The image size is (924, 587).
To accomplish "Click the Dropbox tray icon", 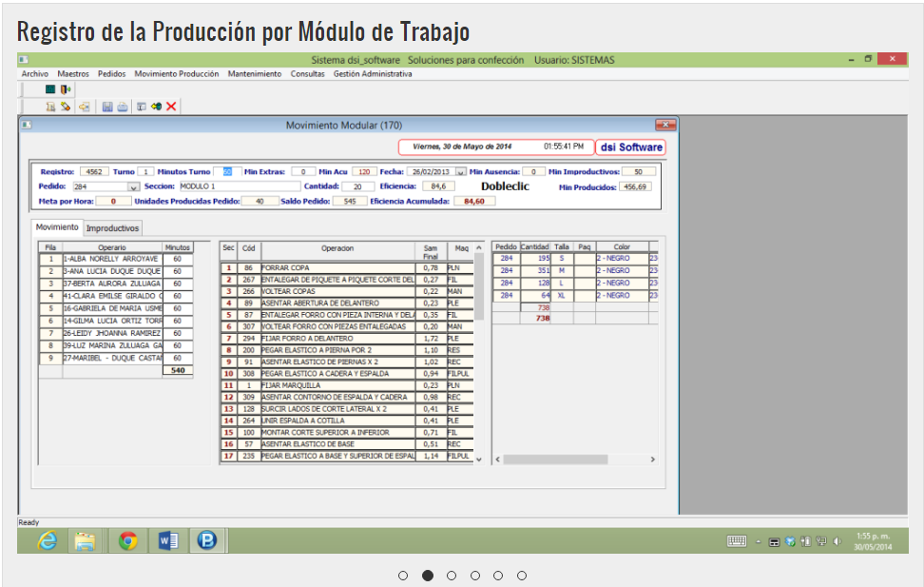I will coord(791,541).
